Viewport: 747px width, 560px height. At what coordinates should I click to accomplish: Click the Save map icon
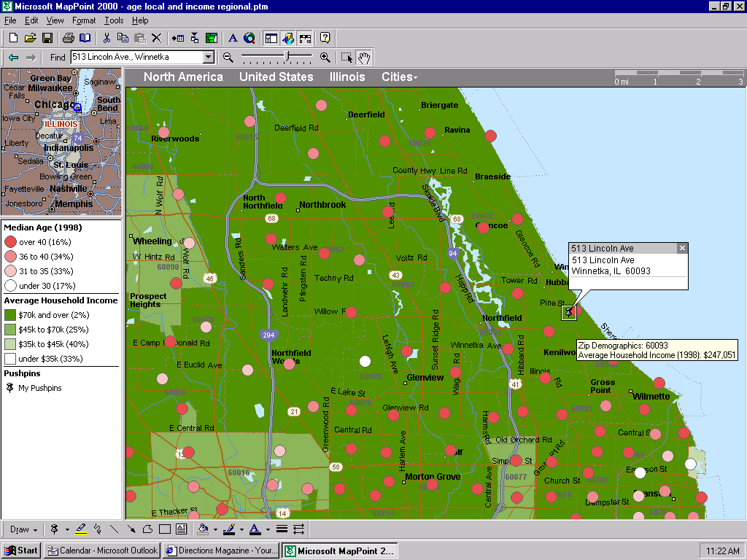[x=47, y=38]
